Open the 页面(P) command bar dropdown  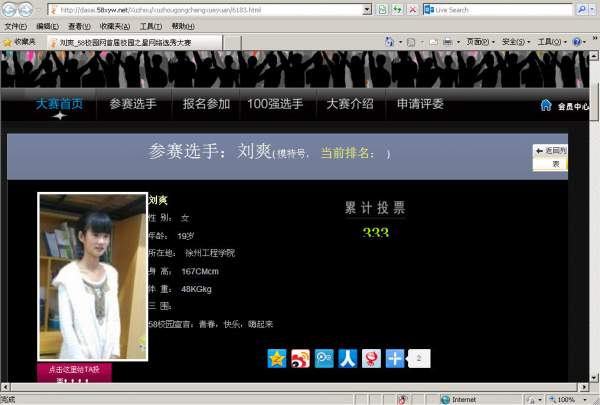point(480,42)
